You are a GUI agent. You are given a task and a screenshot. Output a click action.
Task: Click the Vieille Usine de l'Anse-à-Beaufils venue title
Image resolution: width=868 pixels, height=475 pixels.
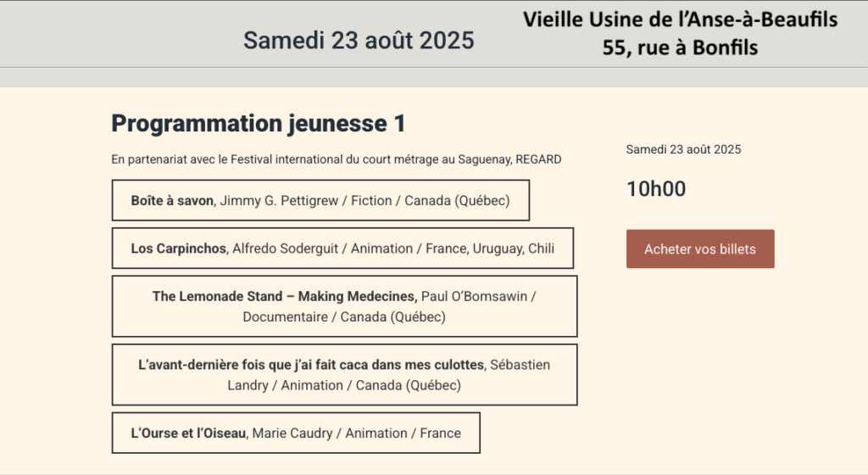681,20
